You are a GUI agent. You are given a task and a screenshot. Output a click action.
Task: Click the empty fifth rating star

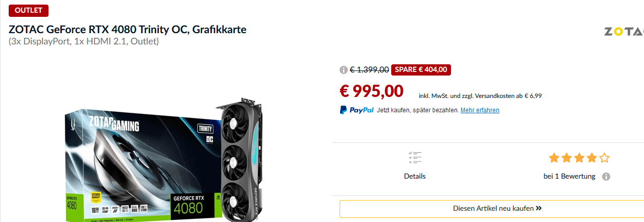(604, 158)
